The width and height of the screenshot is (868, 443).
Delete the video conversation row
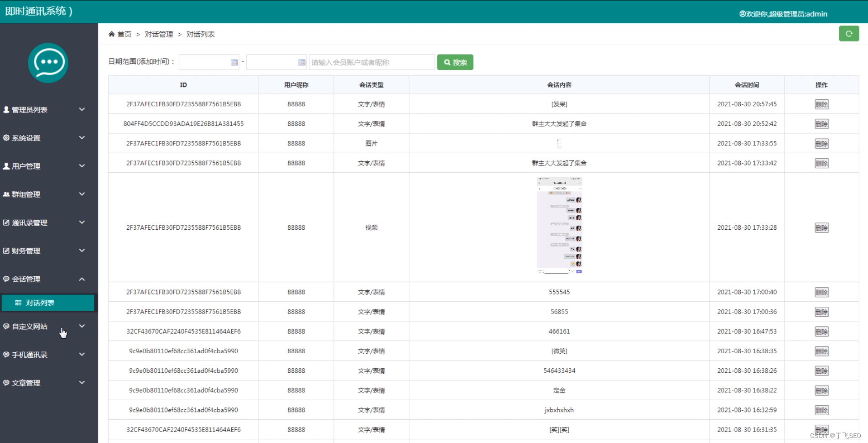click(821, 228)
